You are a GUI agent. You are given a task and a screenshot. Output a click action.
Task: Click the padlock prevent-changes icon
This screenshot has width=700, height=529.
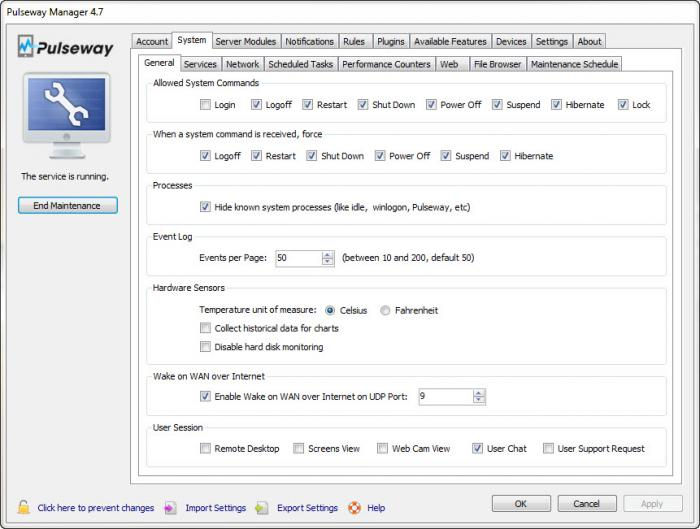point(24,507)
